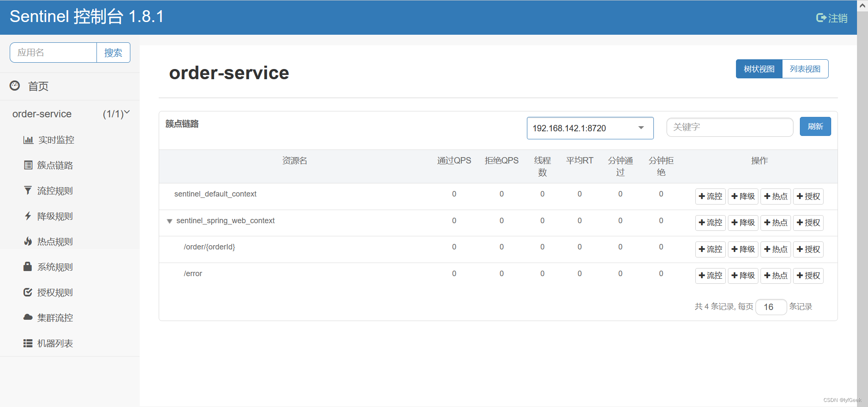Add 降级 rule for /error
The width and height of the screenshot is (868, 407).
pyautogui.click(x=743, y=276)
